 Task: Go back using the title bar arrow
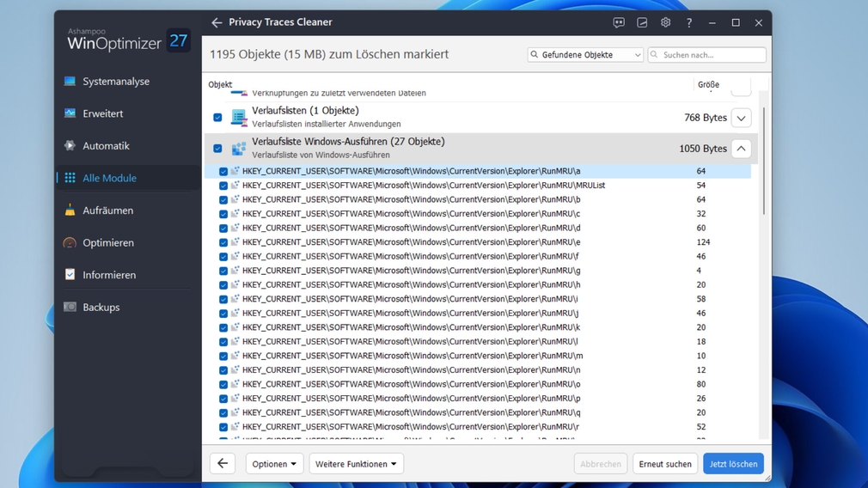pos(217,22)
